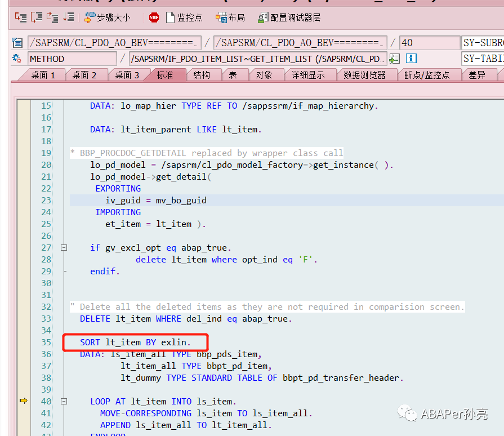Screen dimensions: 504x436
Task: Click the SY-SUBRC field
Action: pos(483,43)
